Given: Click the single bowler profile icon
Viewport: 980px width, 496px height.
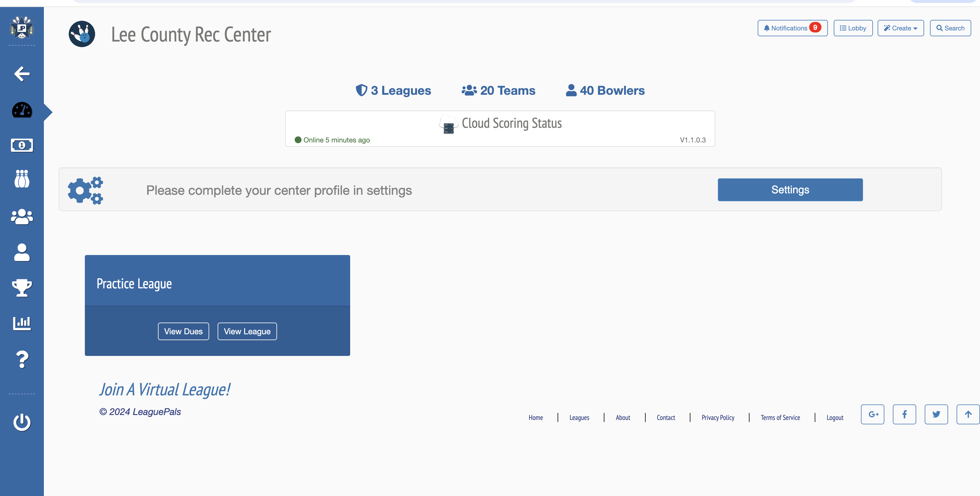Looking at the screenshot, I should point(22,252).
